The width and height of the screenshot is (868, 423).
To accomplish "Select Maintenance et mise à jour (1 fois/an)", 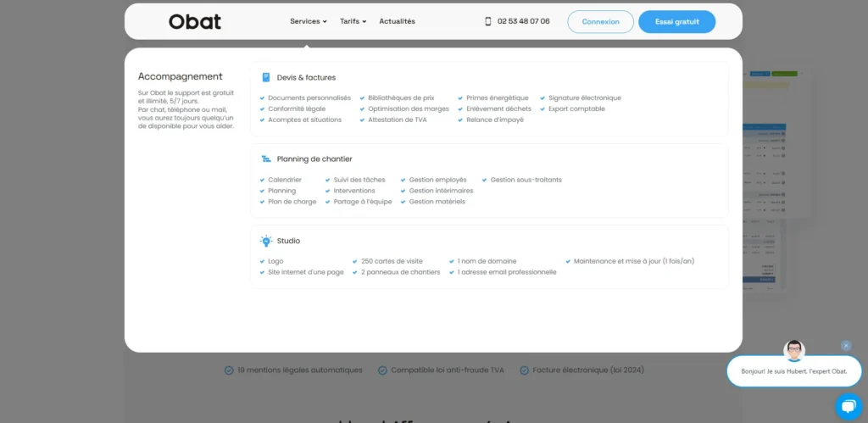I will [x=634, y=261].
